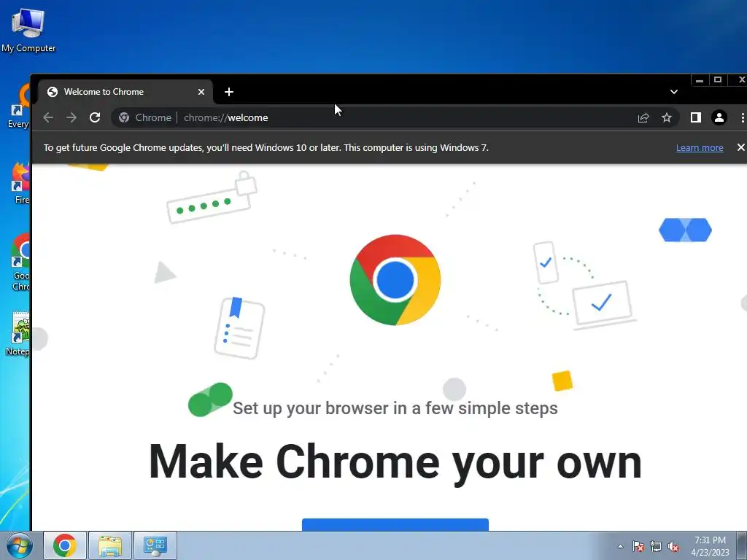Open the share this page icon

tap(643, 117)
